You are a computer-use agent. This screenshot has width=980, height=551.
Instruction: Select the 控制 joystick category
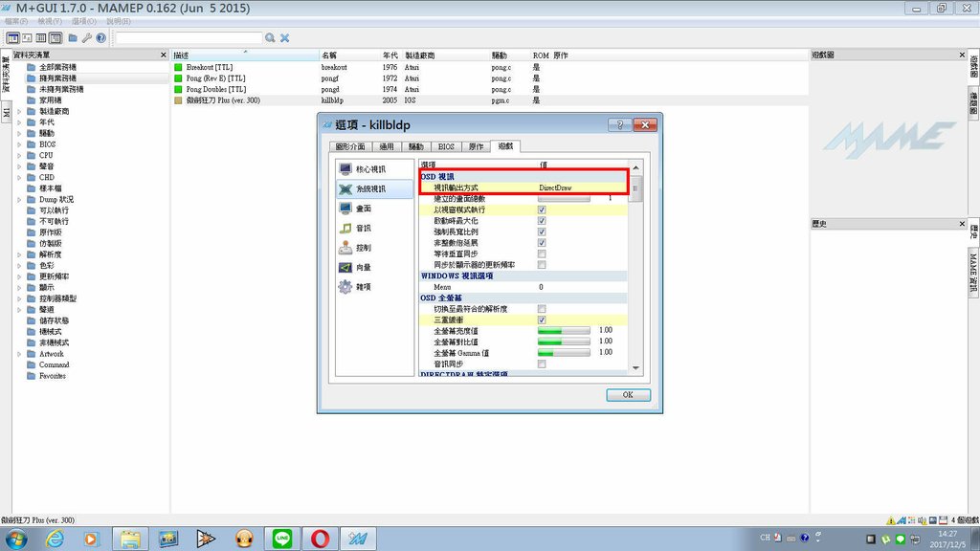[374, 248]
